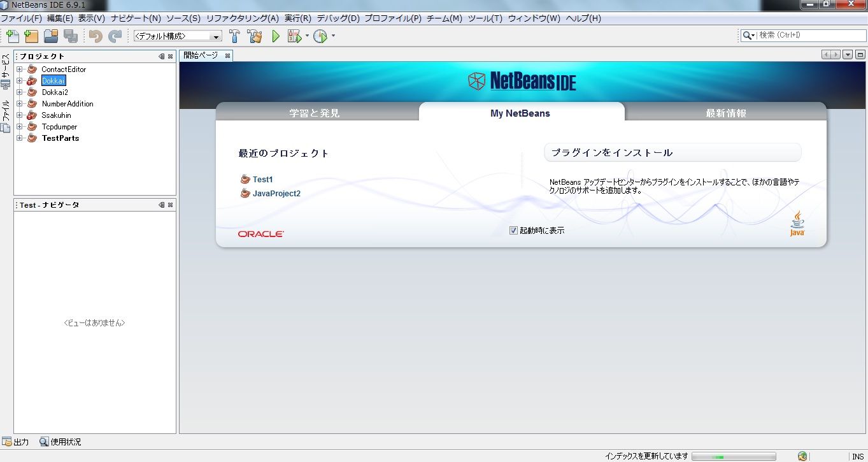Open the 使用状況 window button
The height and width of the screenshot is (462, 868).
click(x=60, y=442)
